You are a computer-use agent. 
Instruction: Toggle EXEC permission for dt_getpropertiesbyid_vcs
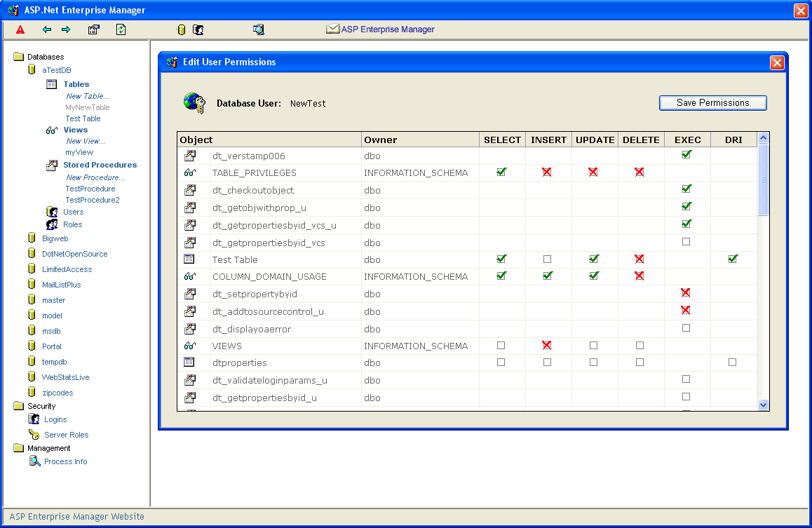point(686,242)
